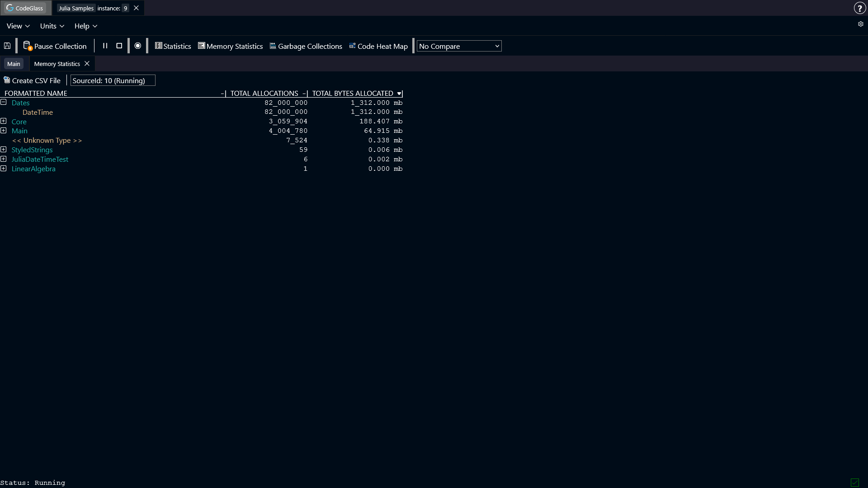Select the StyledStrings row label
868x488 pixels.
(32, 150)
